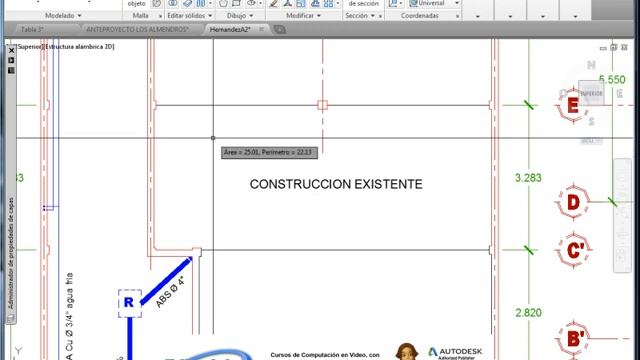
Task: Select the B' grid axis bubble
Action: (573, 338)
